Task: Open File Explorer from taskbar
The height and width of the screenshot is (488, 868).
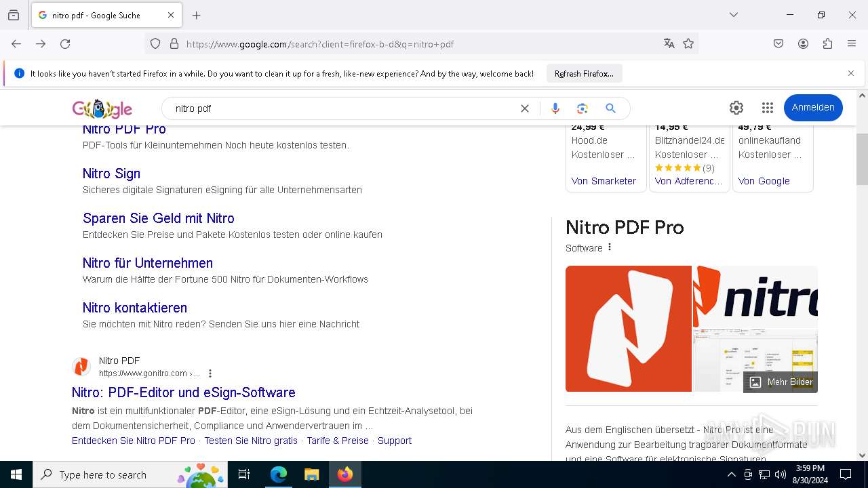Action: [x=311, y=474]
